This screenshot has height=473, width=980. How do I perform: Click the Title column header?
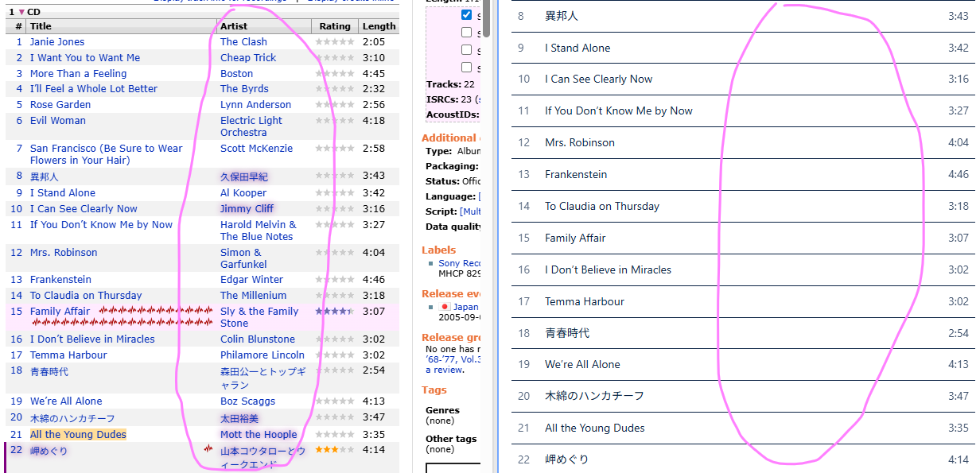[x=41, y=26]
